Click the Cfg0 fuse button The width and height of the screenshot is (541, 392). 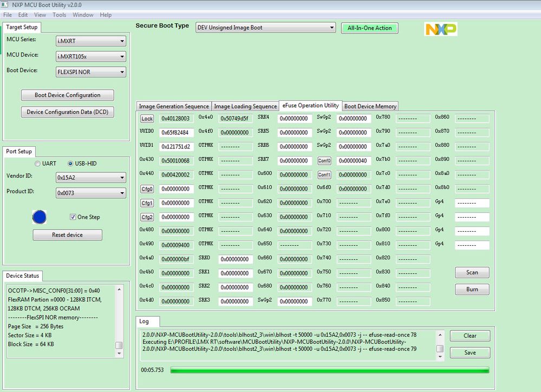tap(147, 189)
